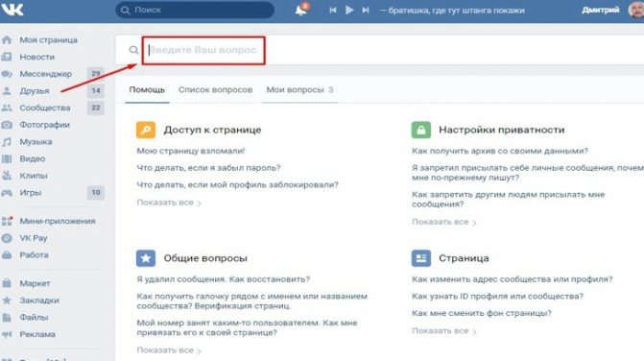Image resolution: width=644 pixels, height=361 pixels.
Task: Open the Мою страницу взломали! link
Action: pyautogui.click(x=191, y=151)
